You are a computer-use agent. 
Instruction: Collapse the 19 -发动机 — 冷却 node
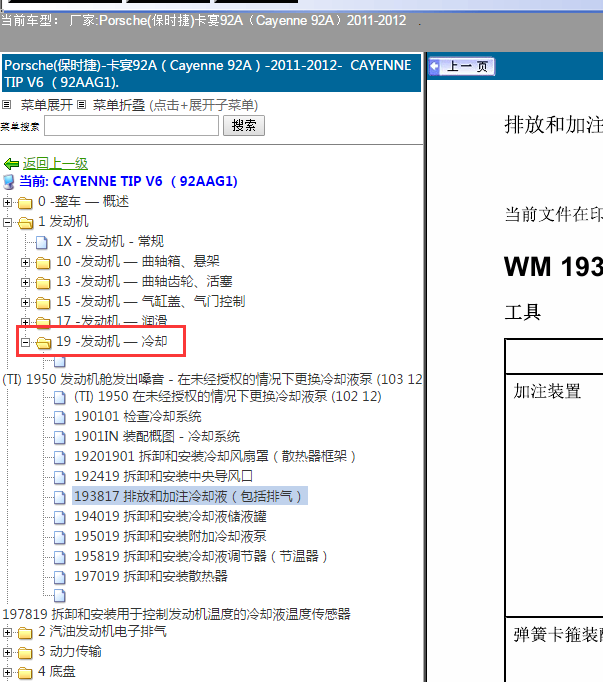click(x=25, y=342)
